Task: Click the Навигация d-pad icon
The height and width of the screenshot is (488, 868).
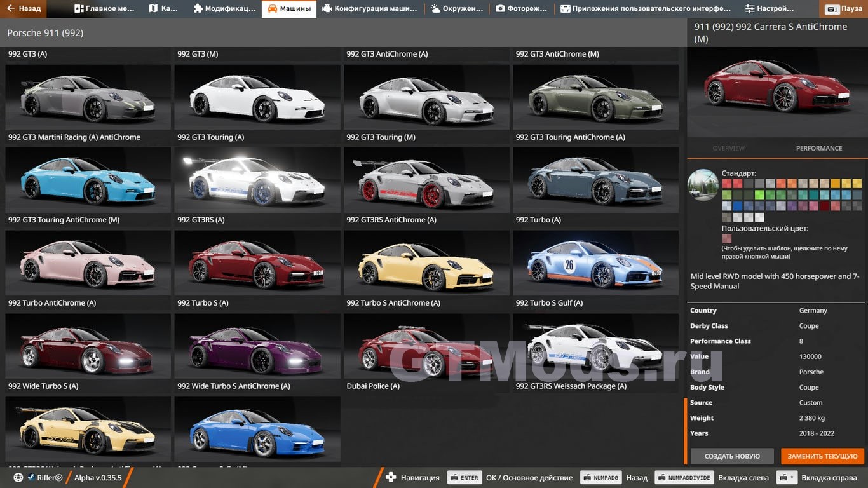Action: tap(391, 478)
